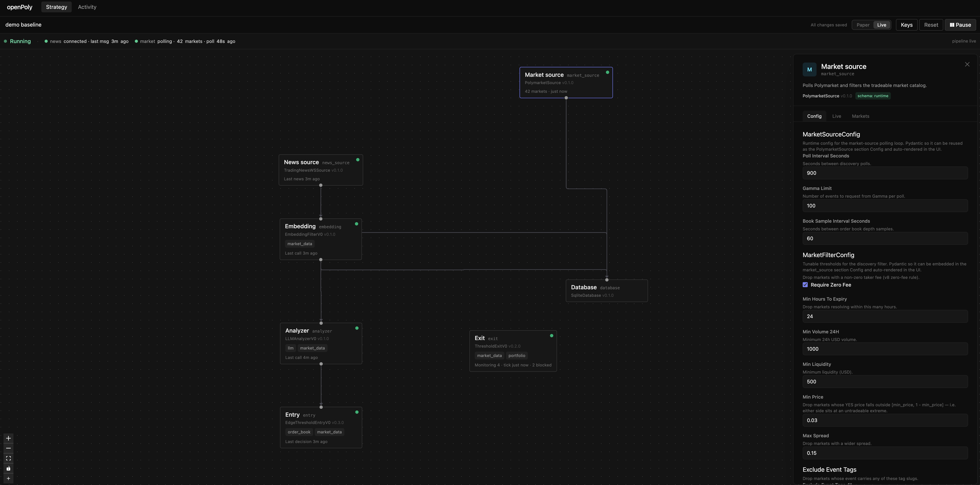Click the News source node status dot
980x485 pixels.
pos(358,160)
